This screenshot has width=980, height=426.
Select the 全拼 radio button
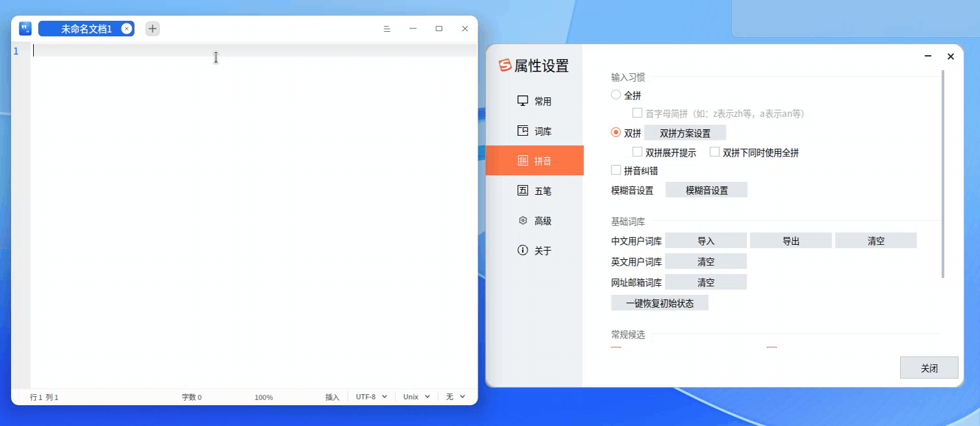click(x=616, y=95)
